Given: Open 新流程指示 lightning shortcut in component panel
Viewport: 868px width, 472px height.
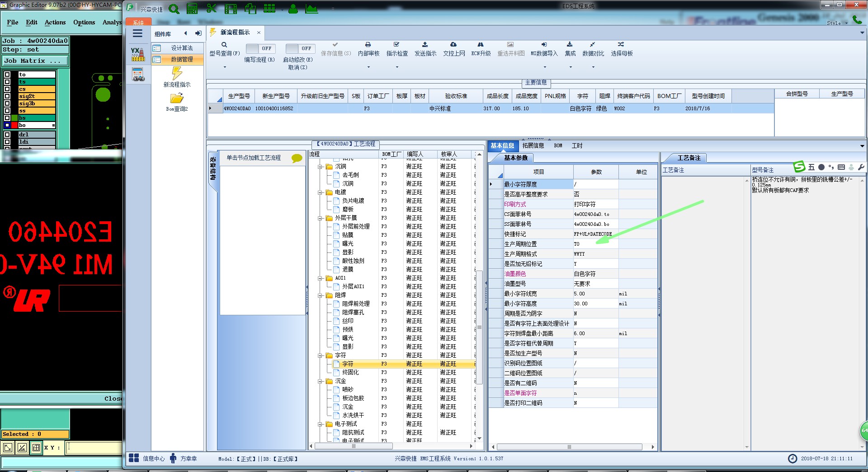Looking at the screenshot, I should (x=177, y=77).
